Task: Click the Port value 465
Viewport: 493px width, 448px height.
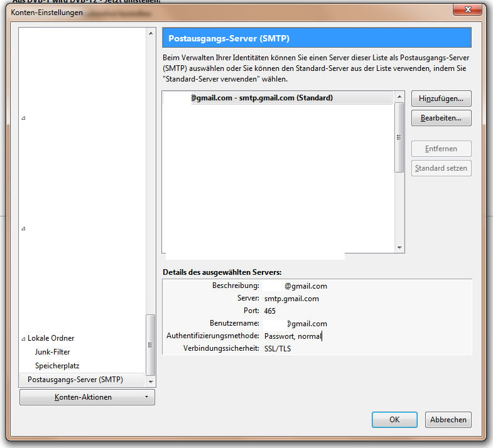Action: pos(270,311)
